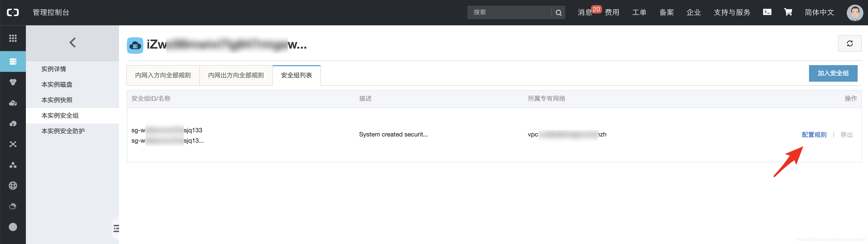The height and width of the screenshot is (244, 868).
Task: Open the vpc network link ending zh
Action: coord(567,134)
